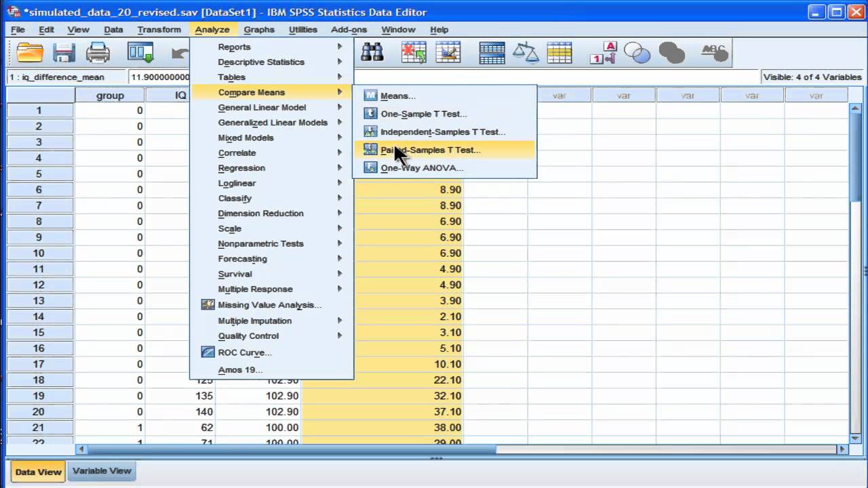The width and height of the screenshot is (868, 488).
Task: Open the Add-ons menu
Action: 349,29
